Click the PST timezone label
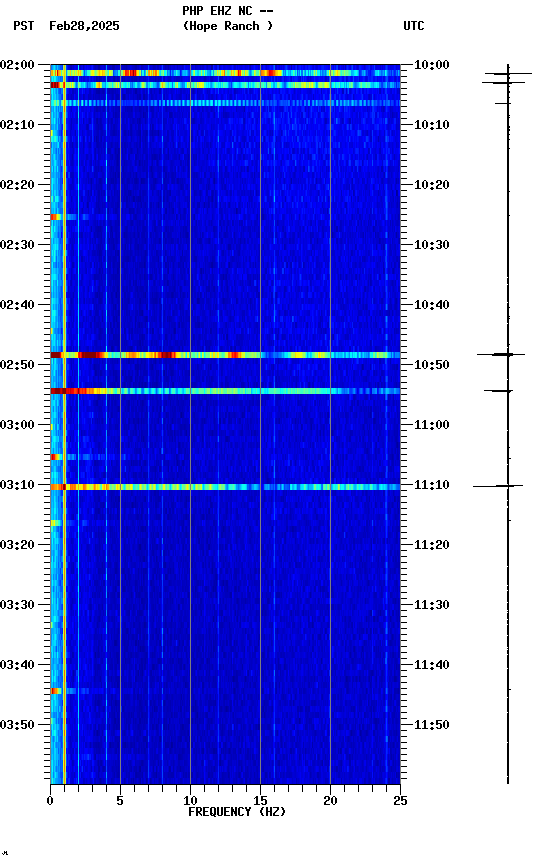This screenshot has height=864, width=552. (x=24, y=26)
